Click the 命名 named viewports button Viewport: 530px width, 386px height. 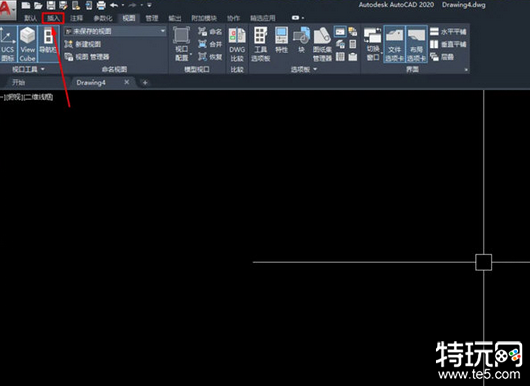210,32
